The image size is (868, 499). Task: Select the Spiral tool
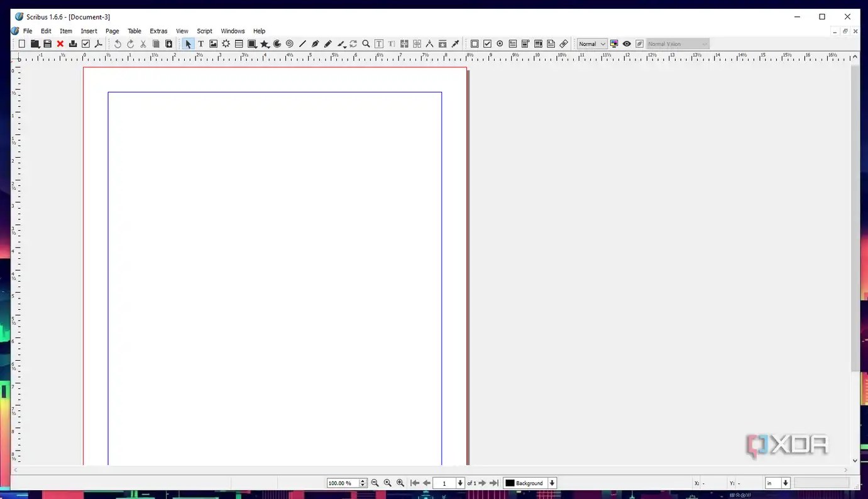(x=290, y=44)
